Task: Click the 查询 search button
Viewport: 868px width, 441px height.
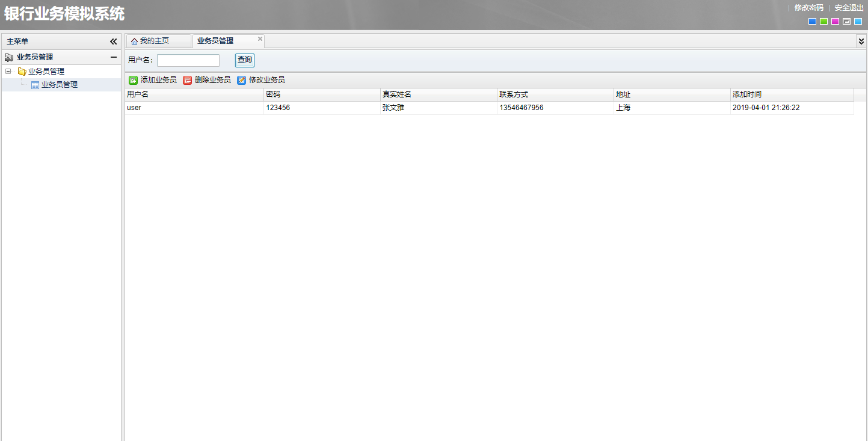Action: coord(245,60)
